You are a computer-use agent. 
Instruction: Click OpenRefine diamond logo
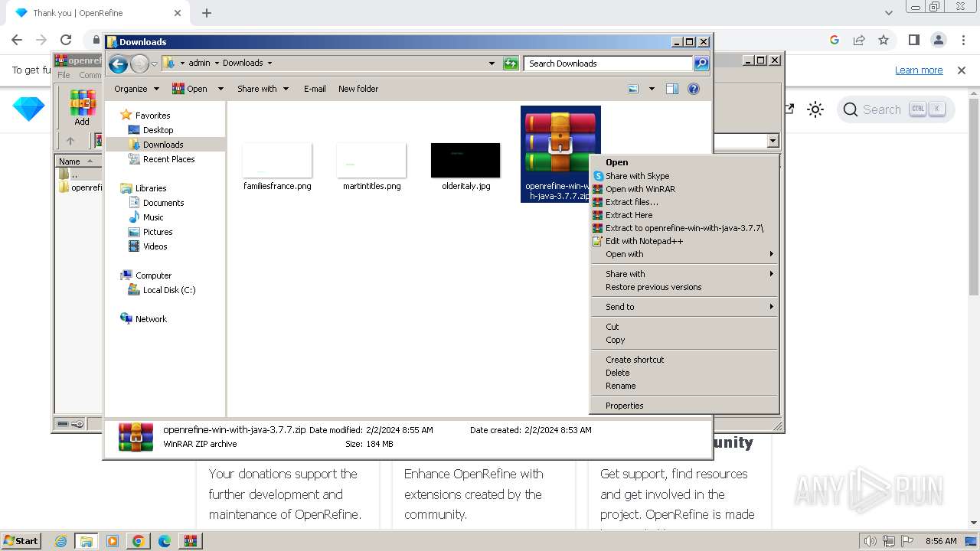pos(28,109)
